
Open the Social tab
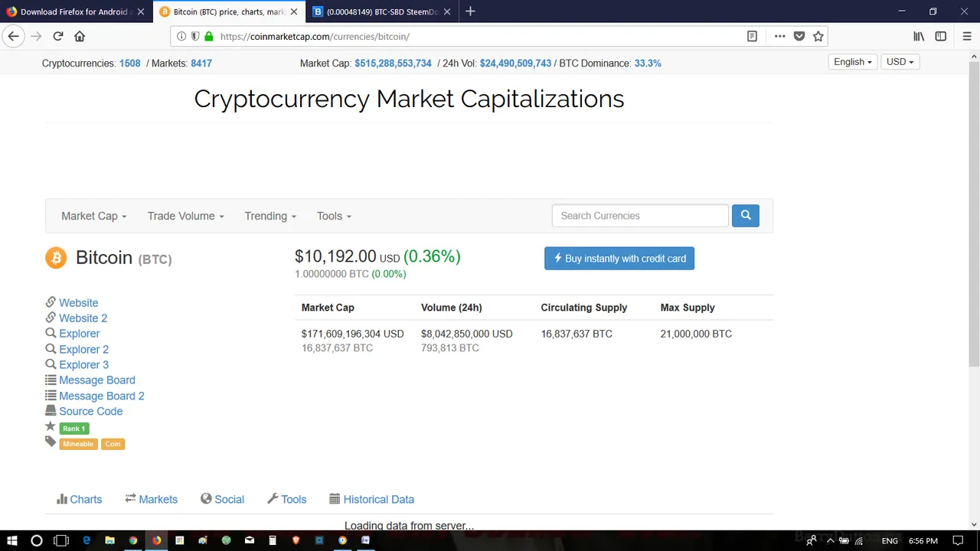pos(222,499)
